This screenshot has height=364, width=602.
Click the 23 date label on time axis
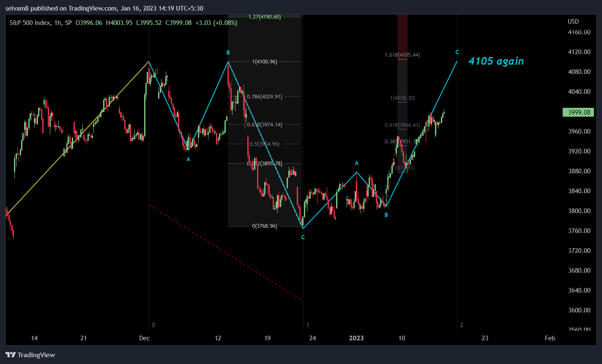pyautogui.click(x=485, y=338)
